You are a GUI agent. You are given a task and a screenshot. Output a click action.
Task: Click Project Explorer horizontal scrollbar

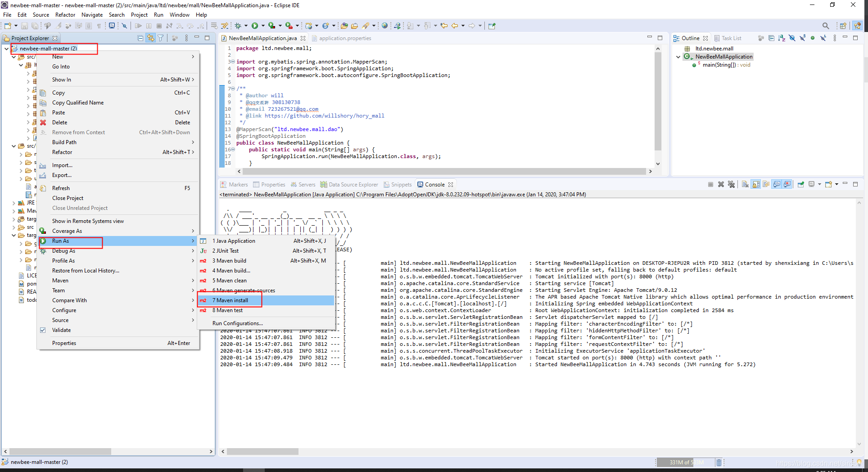tap(60, 451)
